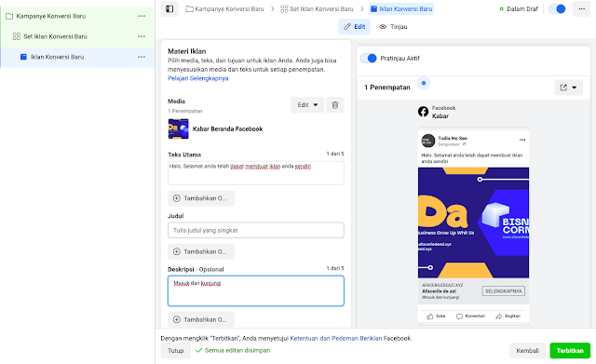Click the ad image in the preview

[x=473, y=222]
